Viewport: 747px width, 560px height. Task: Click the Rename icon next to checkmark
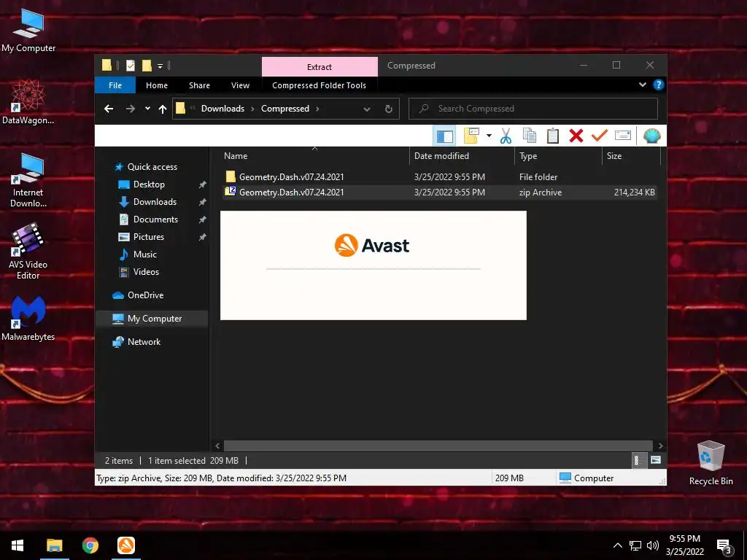coord(623,136)
